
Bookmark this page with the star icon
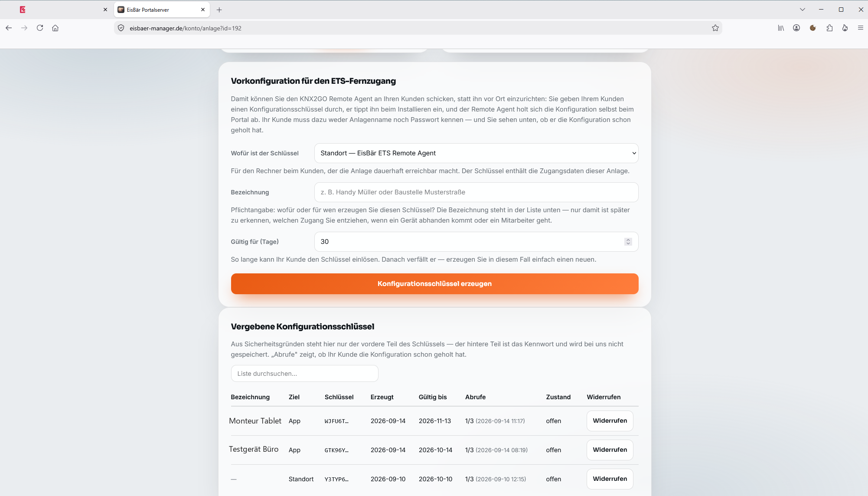point(715,28)
